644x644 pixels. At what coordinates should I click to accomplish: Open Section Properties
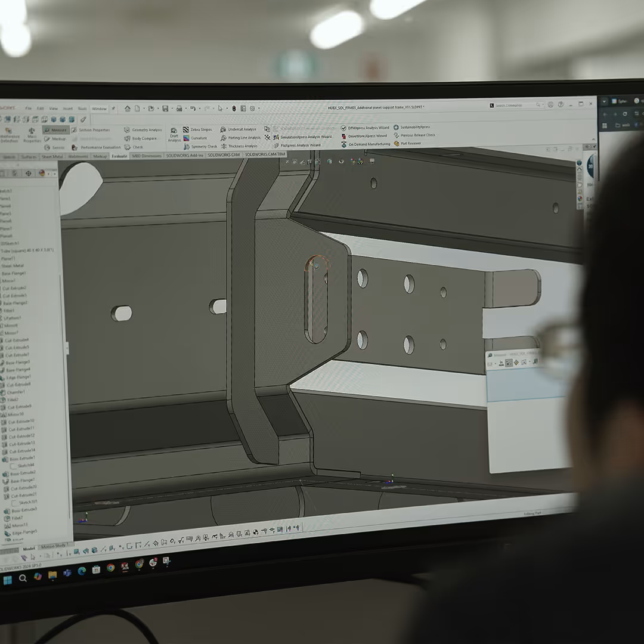click(x=91, y=130)
